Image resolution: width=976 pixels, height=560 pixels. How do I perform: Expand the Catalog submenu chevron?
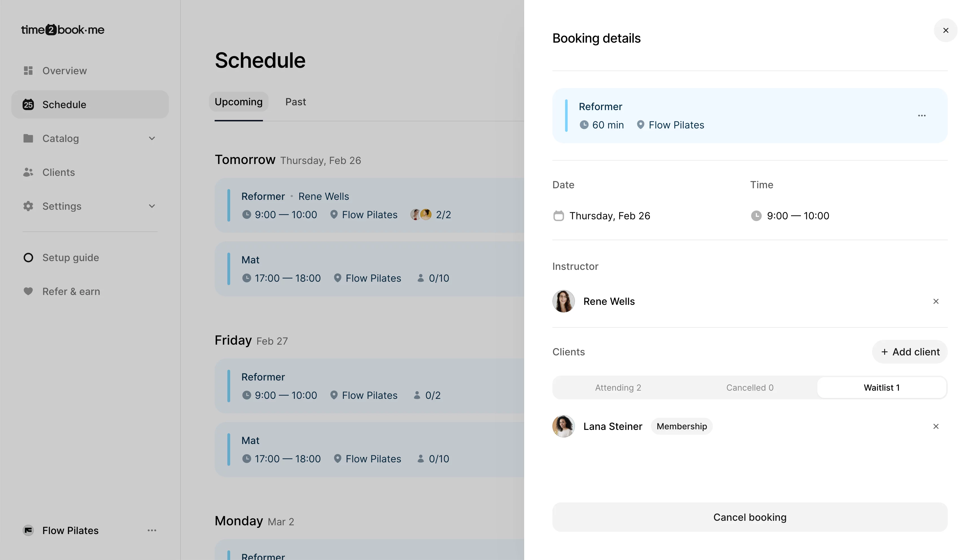[152, 139]
